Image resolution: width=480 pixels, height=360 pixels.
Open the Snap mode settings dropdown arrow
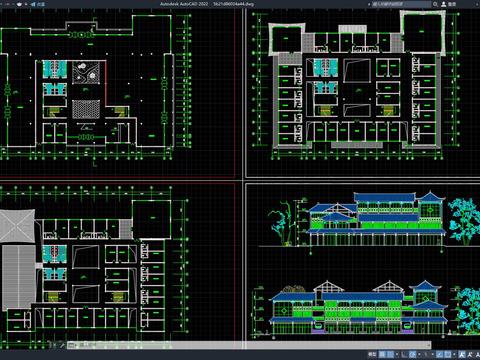pyautogui.click(x=397, y=354)
